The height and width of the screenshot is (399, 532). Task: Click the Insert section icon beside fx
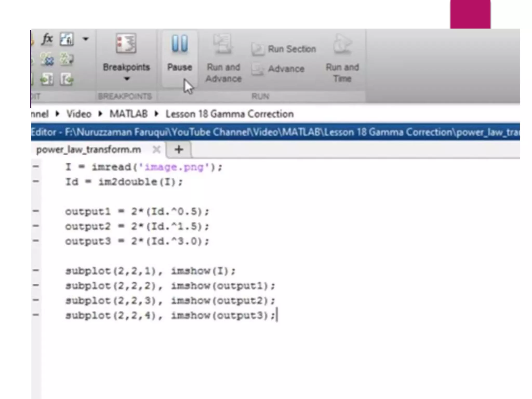pyautogui.click(x=66, y=39)
